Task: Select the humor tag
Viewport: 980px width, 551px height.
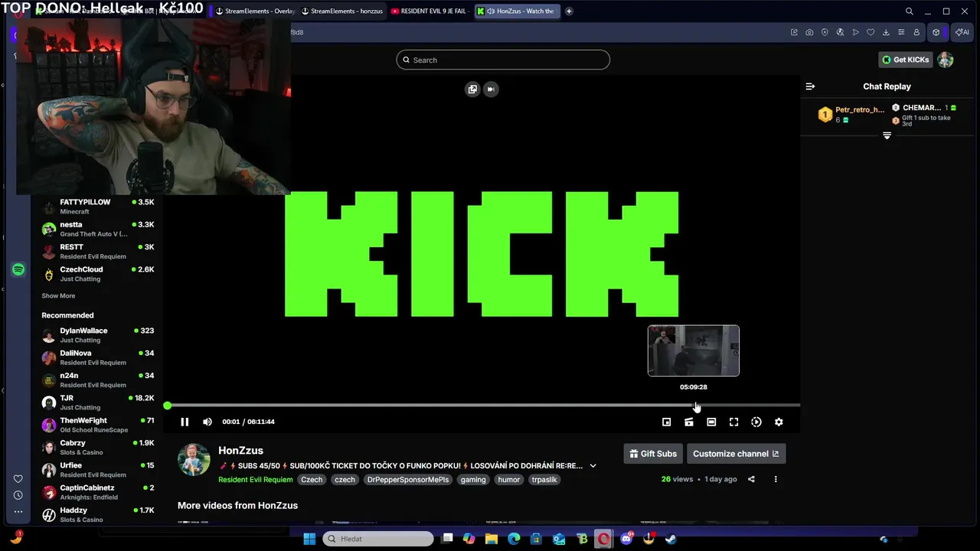Action: click(509, 479)
